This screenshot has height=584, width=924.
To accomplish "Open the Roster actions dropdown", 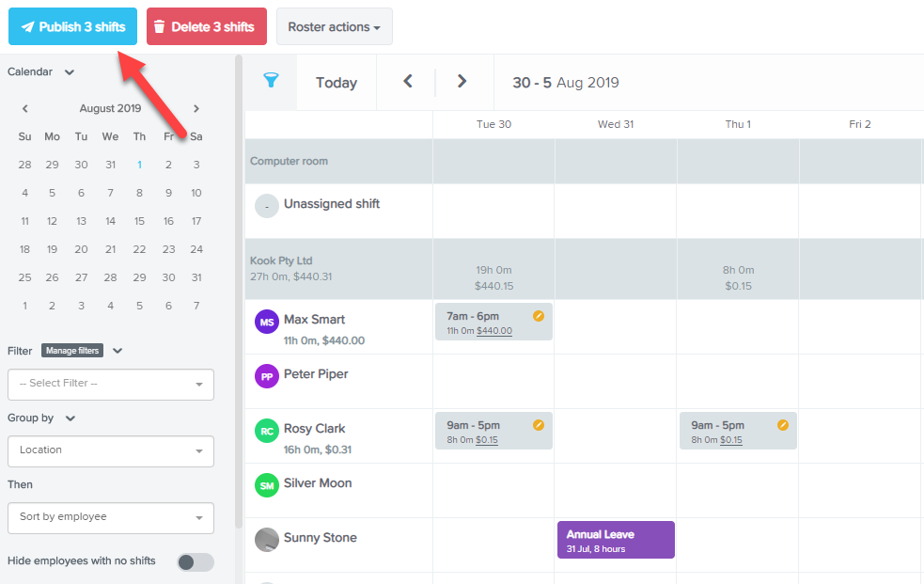I will 334,27.
